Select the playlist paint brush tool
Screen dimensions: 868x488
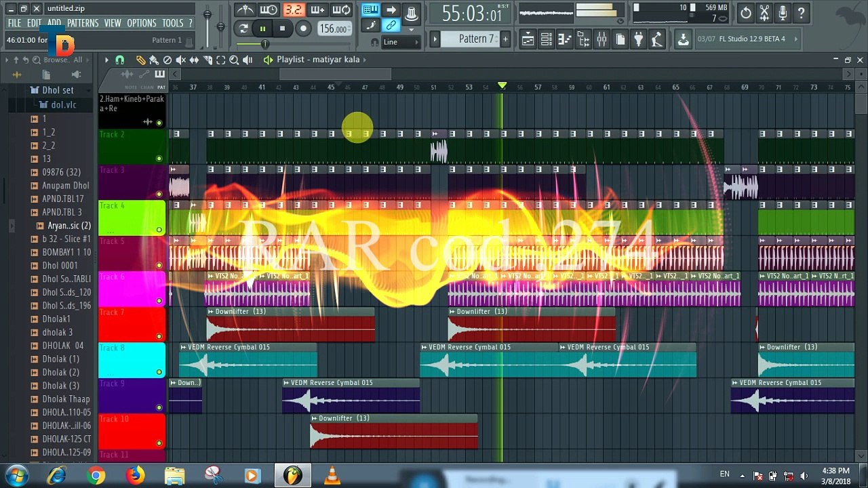pos(154,60)
